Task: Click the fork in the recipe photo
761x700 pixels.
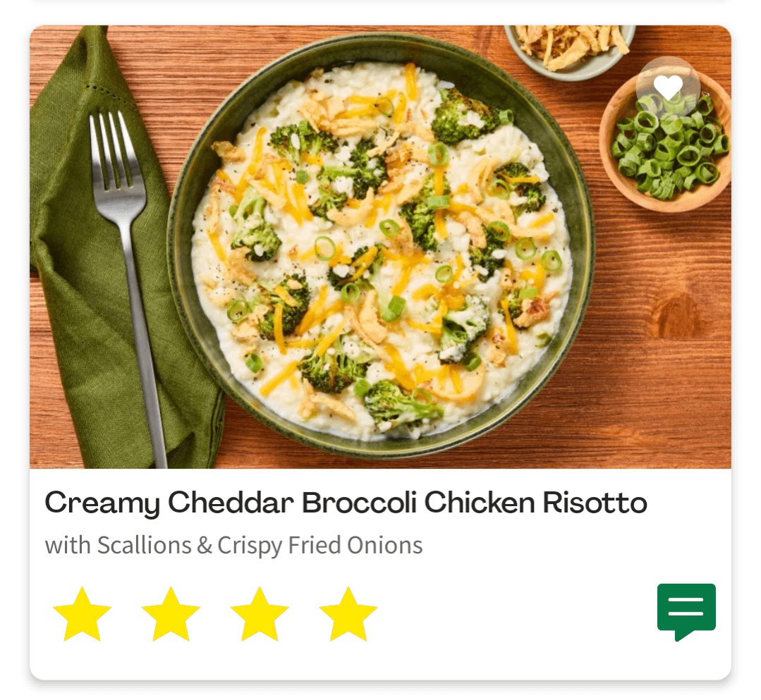Action: (x=128, y=286)
